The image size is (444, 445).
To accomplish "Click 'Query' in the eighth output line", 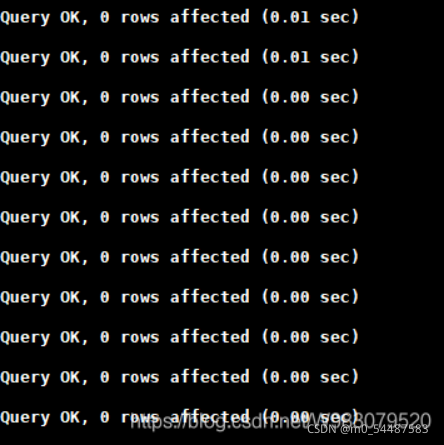I will tap(25, 298).
